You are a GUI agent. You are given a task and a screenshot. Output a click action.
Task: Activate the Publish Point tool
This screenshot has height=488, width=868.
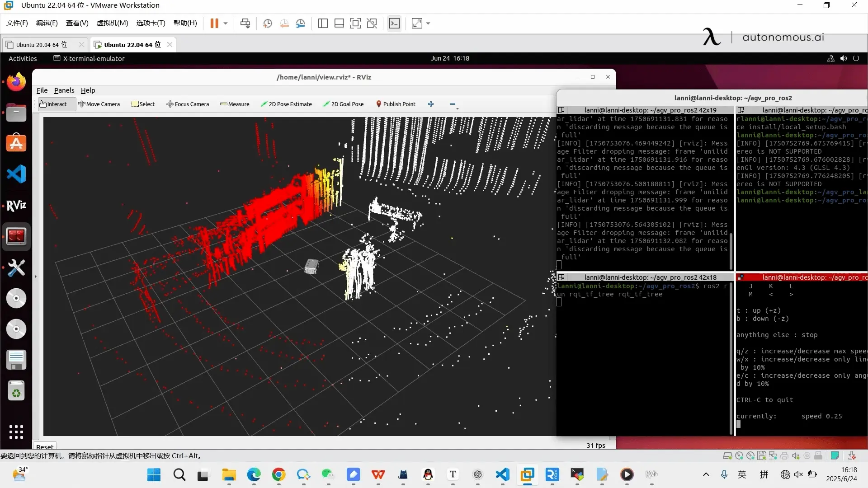coord(396,104)
